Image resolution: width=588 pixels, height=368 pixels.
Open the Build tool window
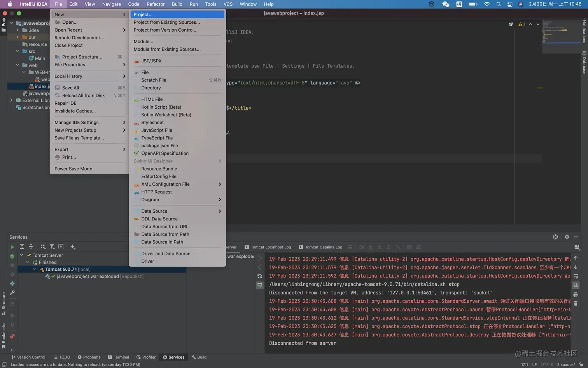coord(199,357)
